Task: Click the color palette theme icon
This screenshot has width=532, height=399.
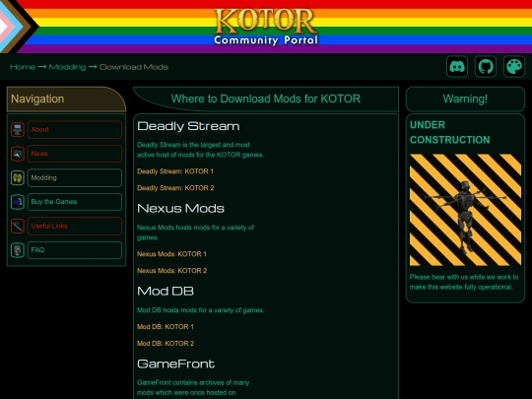Action: tap(514, 67)
